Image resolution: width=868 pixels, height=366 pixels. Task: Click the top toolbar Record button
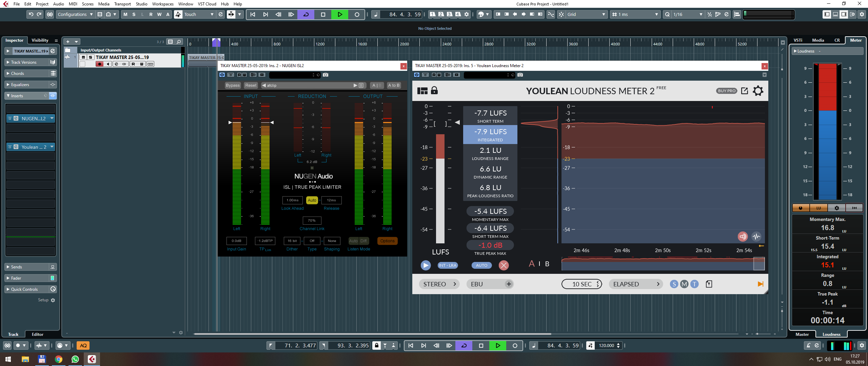(357, 14)
